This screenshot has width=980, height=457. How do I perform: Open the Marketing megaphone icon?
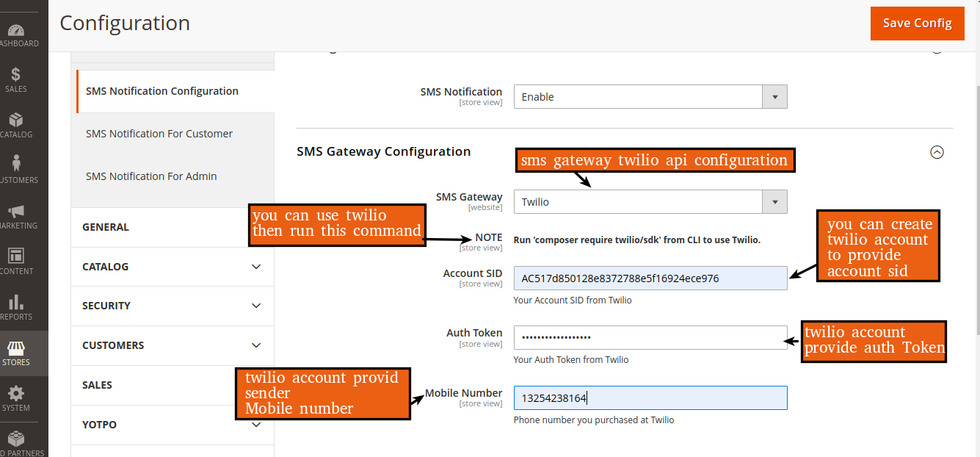(16, 212)
